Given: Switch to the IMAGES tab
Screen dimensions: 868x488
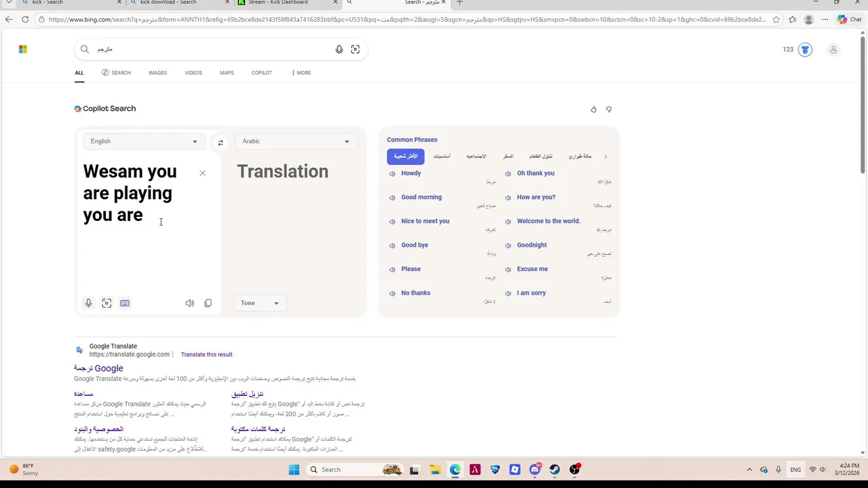Looking at the screenshot, I should tap(158, 73).
